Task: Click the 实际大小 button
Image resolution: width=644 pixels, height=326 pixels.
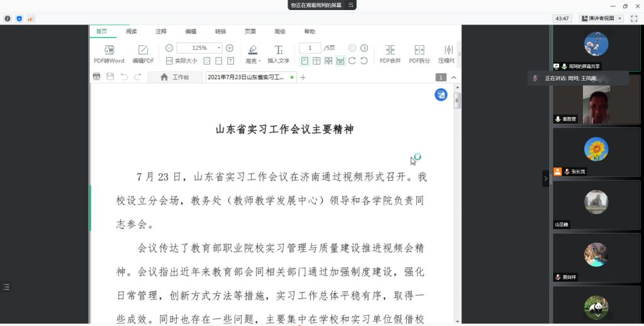Action: tap(182, 61)
